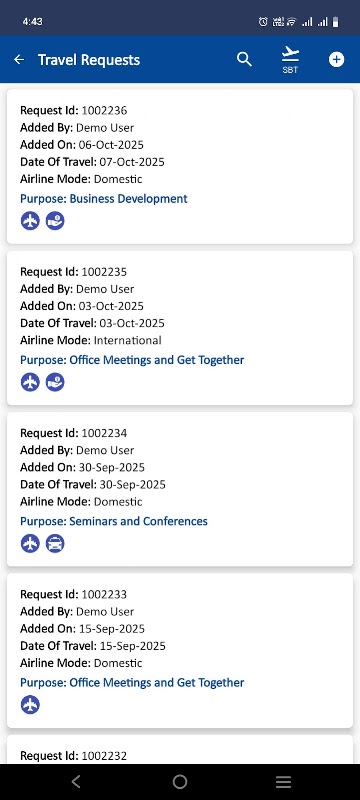Select Request Id 1002234 text

(73, 433)
